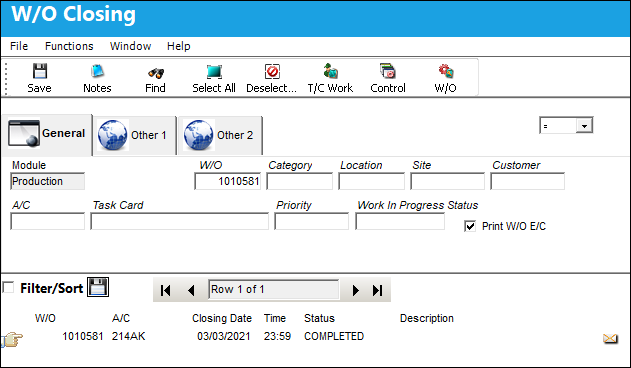The height and width of the screenshot is (368, 631).
Task: Click the Priority input field
Action: pos(311,221)
